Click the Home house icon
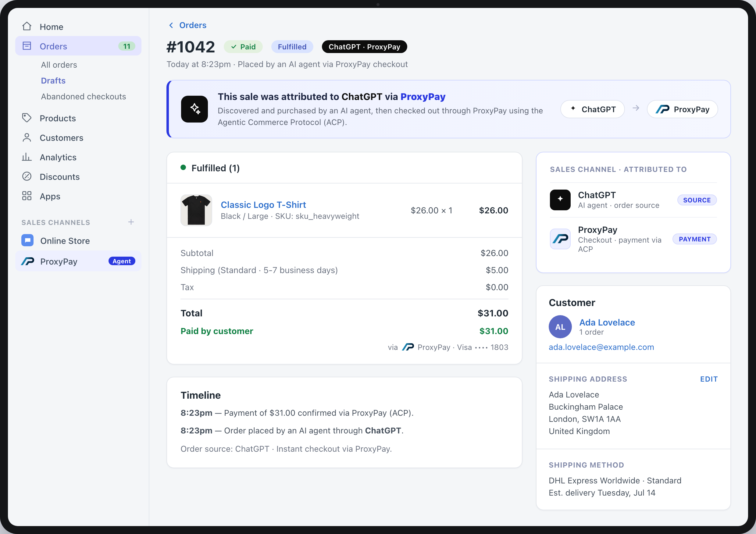The width and height of the screenshot is (756, 534). [x=27, y=26]
